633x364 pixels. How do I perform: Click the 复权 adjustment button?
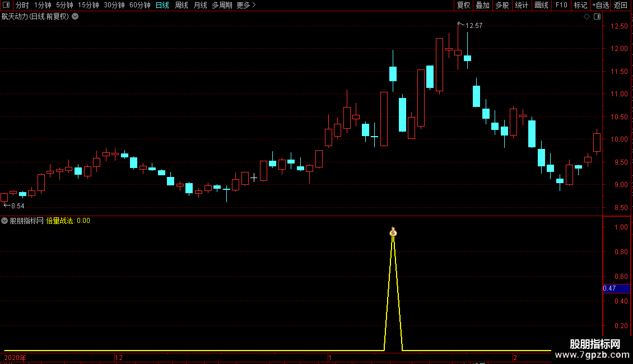pyautogui.click(x=463, y=5)
